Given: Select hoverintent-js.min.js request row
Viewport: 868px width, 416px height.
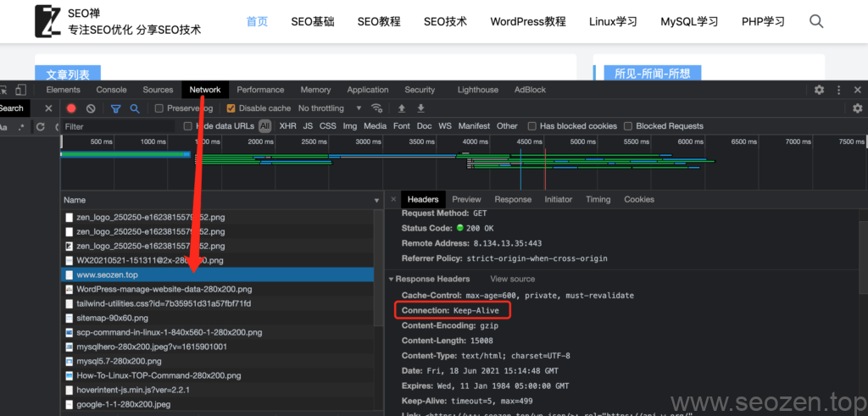Looking at the screenshot, I should click(218, 390).
